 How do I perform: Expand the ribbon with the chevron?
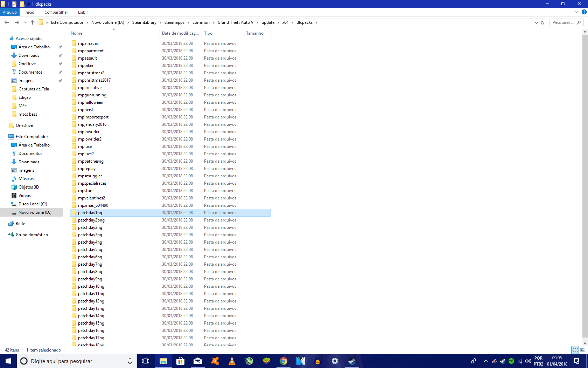point(576,12)
